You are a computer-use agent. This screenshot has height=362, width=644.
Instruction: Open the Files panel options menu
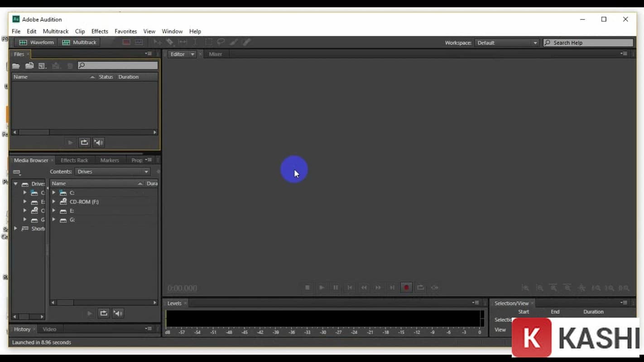coord(148,54)
